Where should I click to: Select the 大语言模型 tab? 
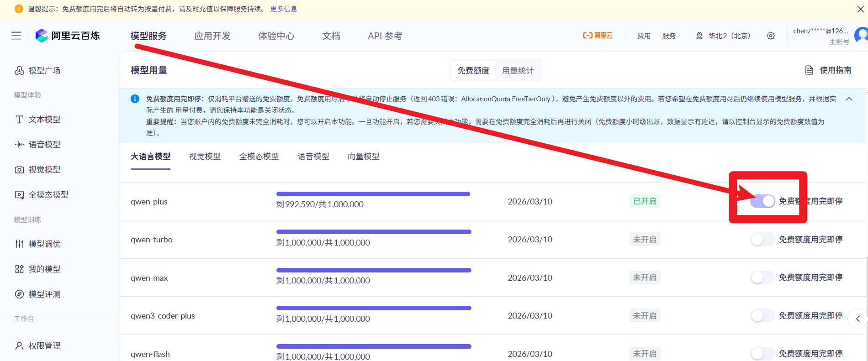[x=151, y=157]
